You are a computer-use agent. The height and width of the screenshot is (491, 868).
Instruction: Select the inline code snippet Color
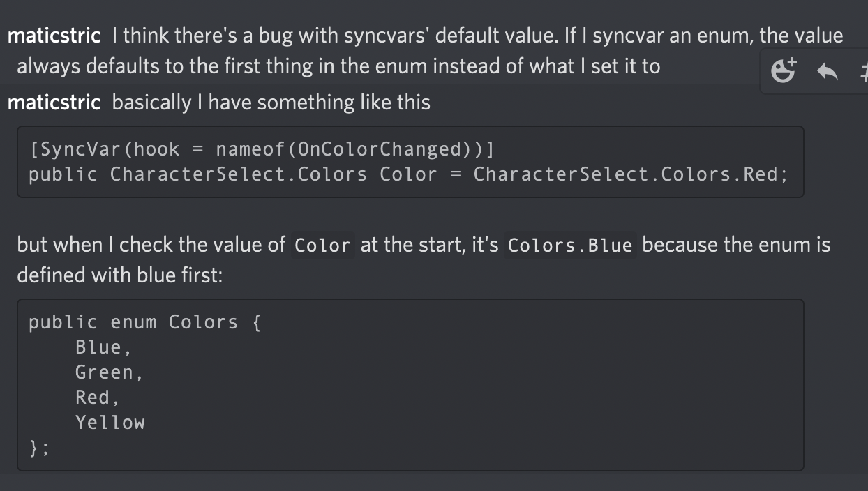coord(322,245)
